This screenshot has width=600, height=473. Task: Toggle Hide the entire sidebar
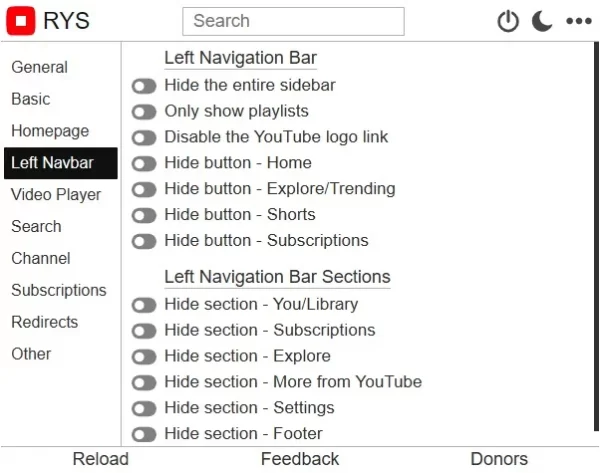point(144,86)
